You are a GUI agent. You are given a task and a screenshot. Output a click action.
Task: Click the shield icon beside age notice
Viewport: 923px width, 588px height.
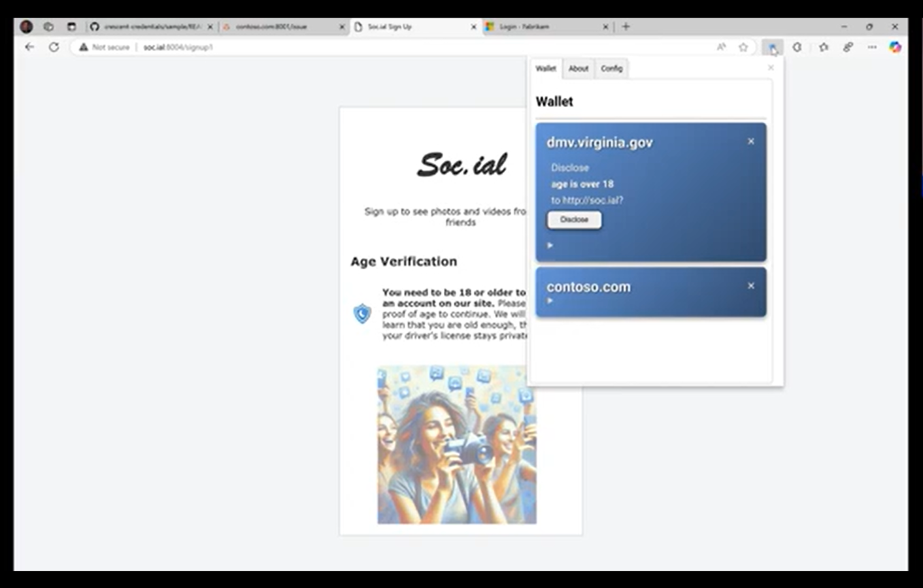tap(362, 314)
